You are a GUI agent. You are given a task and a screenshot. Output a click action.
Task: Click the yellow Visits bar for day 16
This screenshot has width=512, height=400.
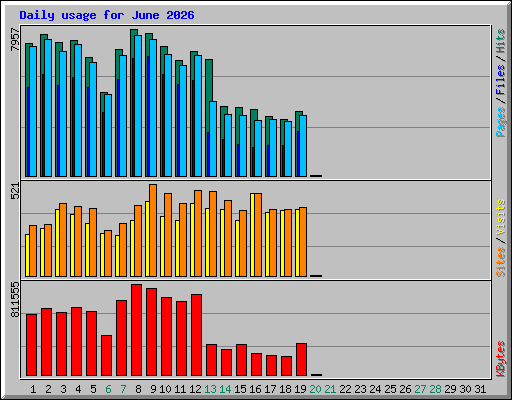point(252,235)
